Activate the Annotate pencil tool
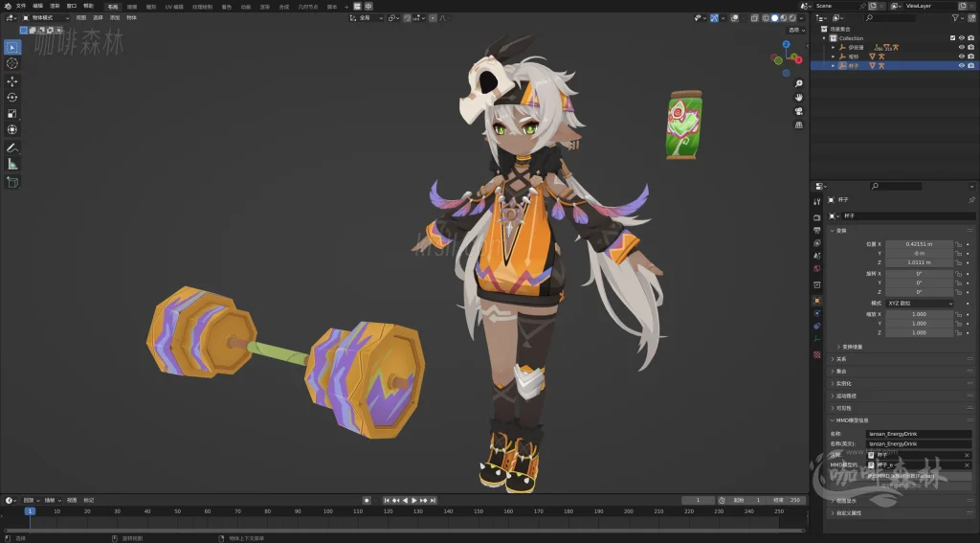The image size is (980, 543). point(11,147)
